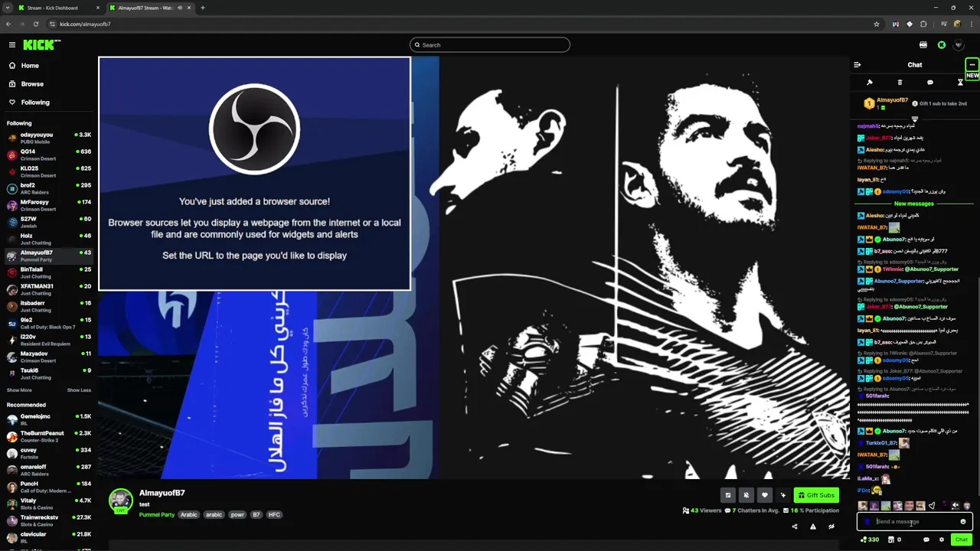Open Gemelojmc recommended channel

pos(49,420)
